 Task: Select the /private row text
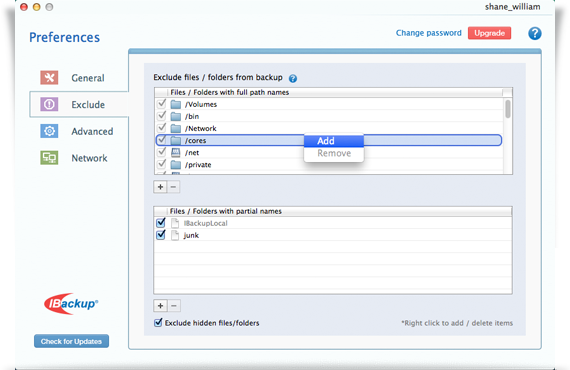198,165
